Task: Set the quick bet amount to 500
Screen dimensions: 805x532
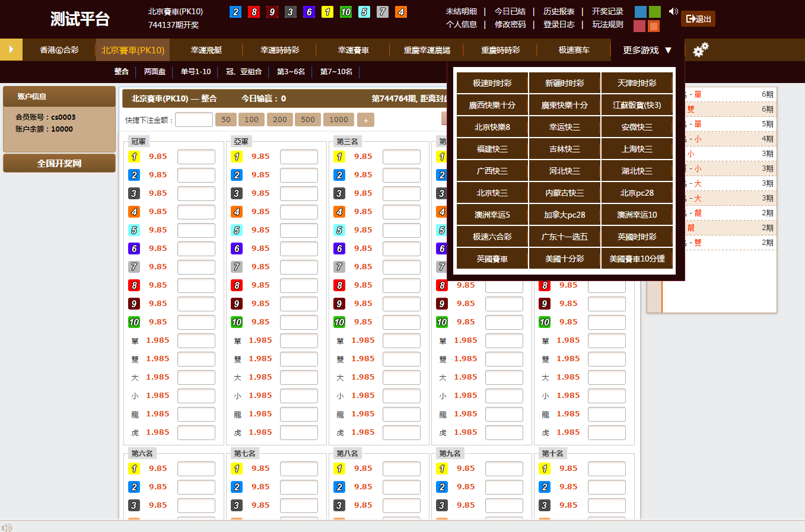Action: (308, 120)
